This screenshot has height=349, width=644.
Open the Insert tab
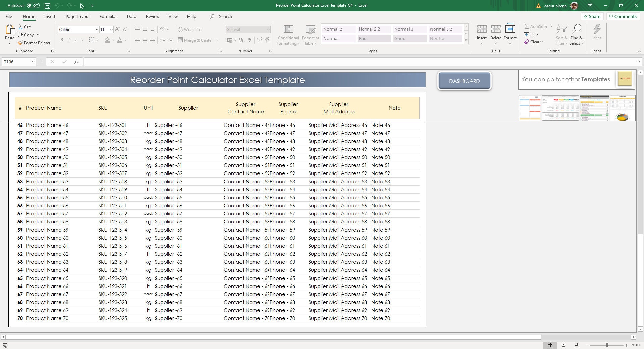50,16
